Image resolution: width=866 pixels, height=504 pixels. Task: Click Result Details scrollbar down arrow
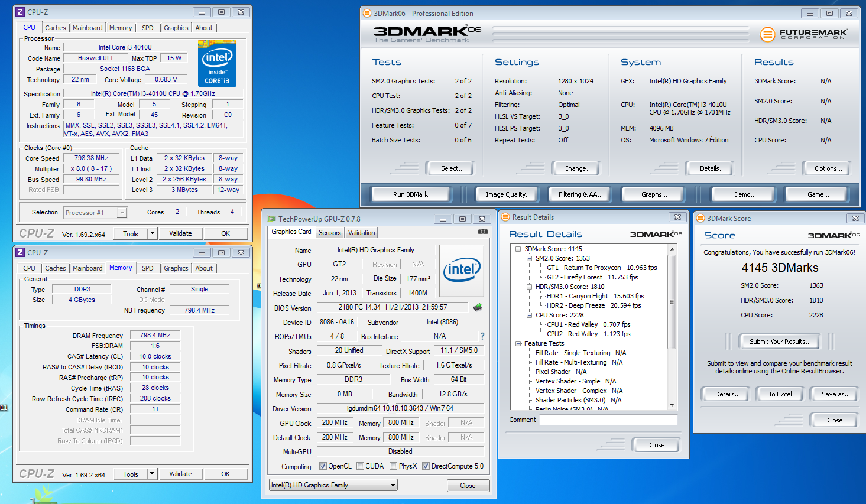pos(672,405)
